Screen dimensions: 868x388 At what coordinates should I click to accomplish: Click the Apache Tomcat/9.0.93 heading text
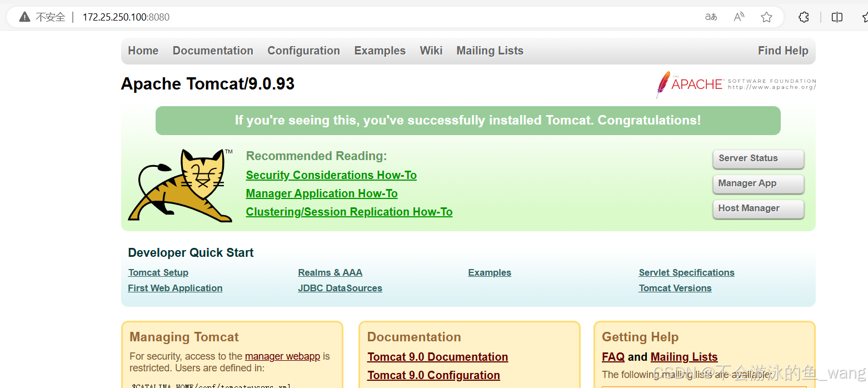tap(208, 84)
